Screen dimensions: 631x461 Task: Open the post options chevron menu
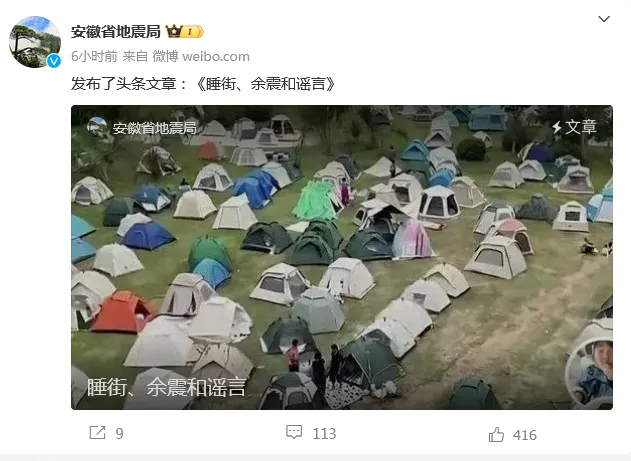(x=604, y=19)
